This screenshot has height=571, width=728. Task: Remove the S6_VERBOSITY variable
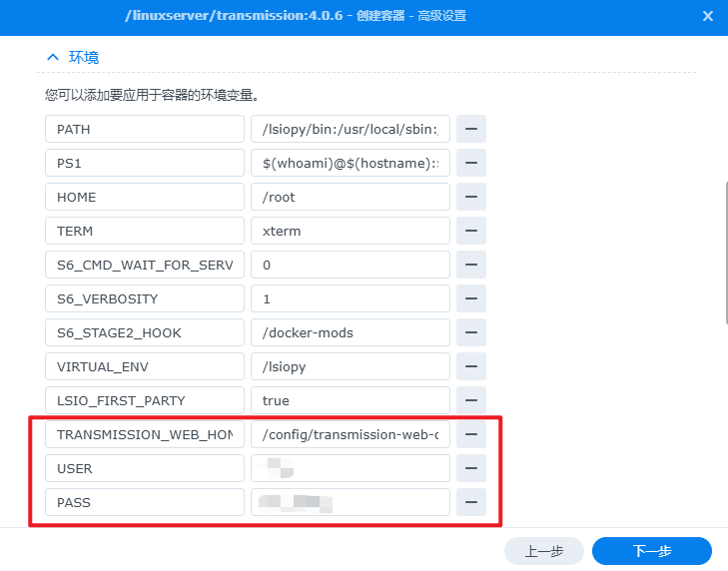point(470,298)
